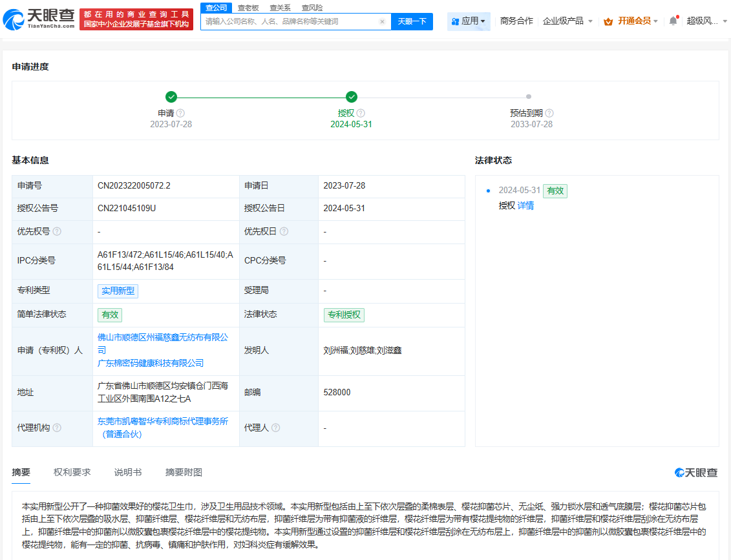Screen dimensions: 731x560
Task: Clear the search field with the × icon
Action: (381, 21)
